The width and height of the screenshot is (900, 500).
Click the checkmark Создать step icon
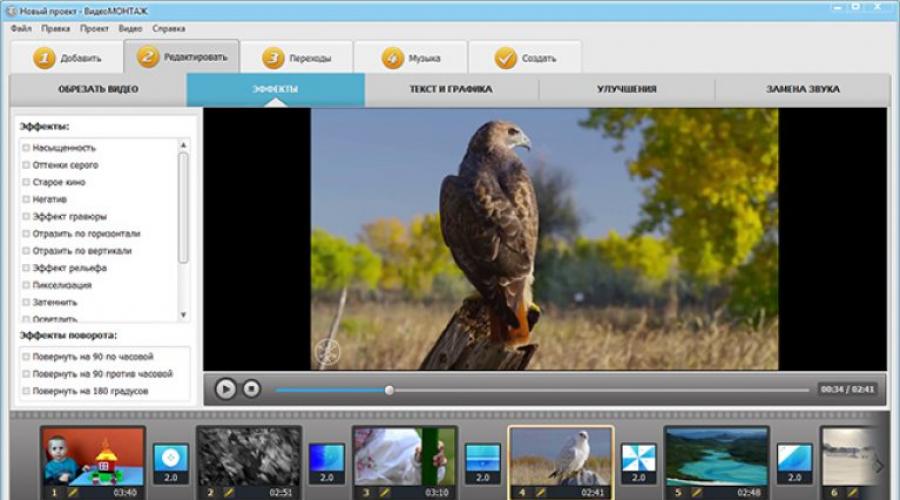click(505, 58)
